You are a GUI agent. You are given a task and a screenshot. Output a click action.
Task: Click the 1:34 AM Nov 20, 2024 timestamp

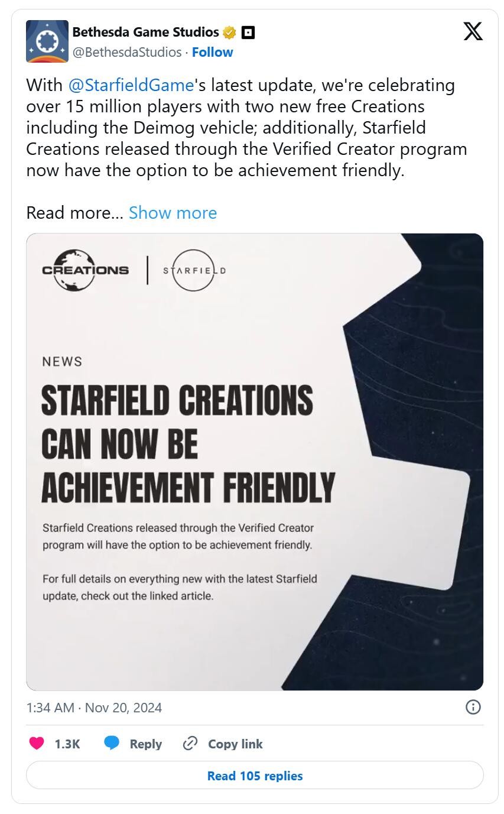(x=94, y=708)
